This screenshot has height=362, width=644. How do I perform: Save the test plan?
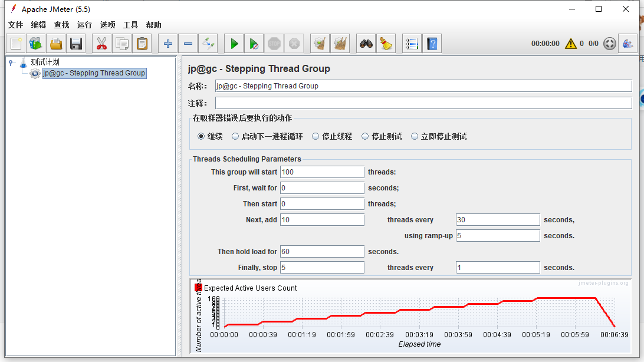pyautogui.click(x=76, y=44)
